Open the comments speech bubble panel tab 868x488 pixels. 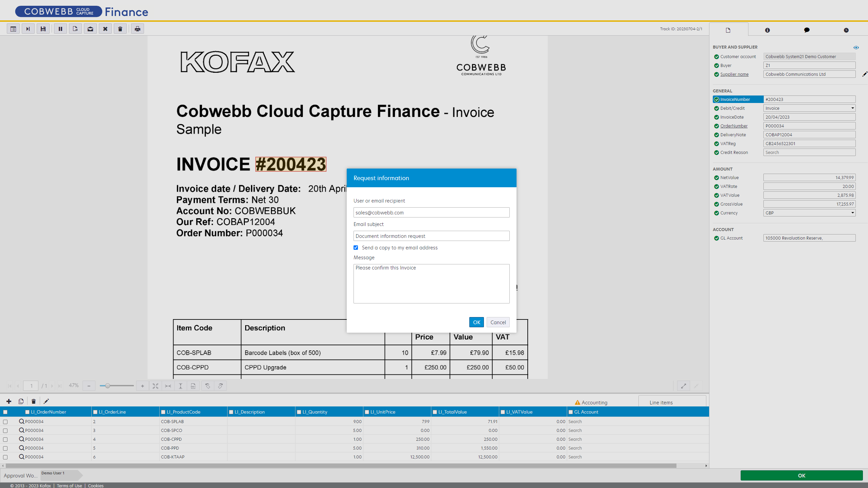click(x=807, y=30)
